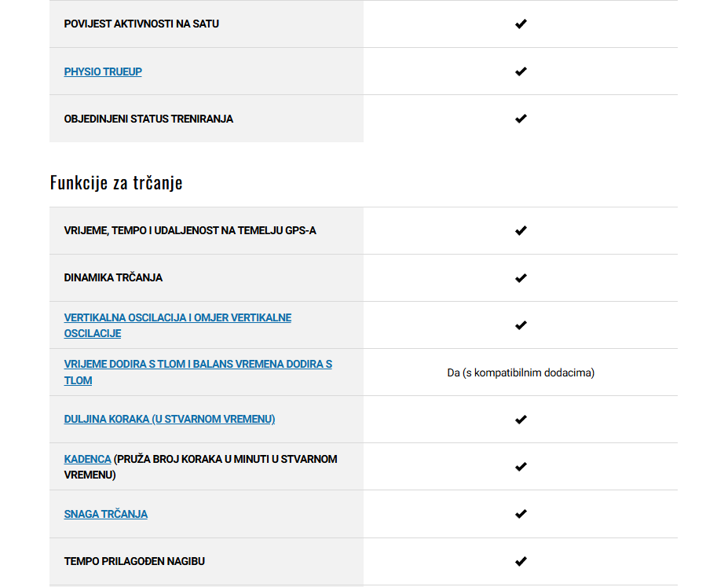Open Duljina koraka (u stvarnom vremenu) link
This screenshot has height=587, width=728.
pyautogui.click(x=170, y=419)
